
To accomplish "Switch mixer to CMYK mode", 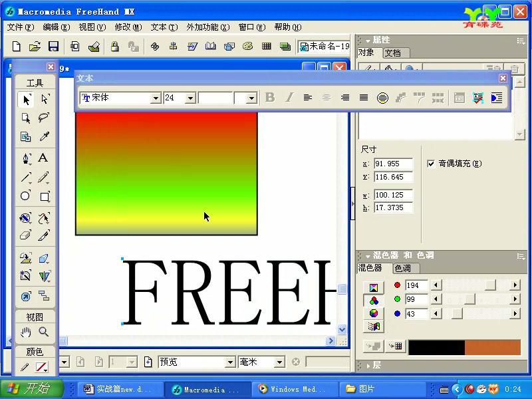I will pos(374,288).
